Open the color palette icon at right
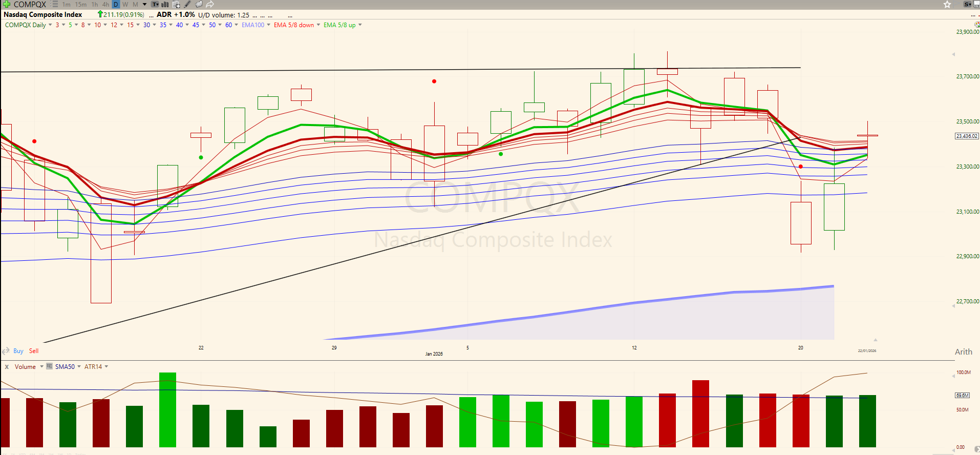Image resolution: width=980 pixels, height=455 pixels. (977, 25)
